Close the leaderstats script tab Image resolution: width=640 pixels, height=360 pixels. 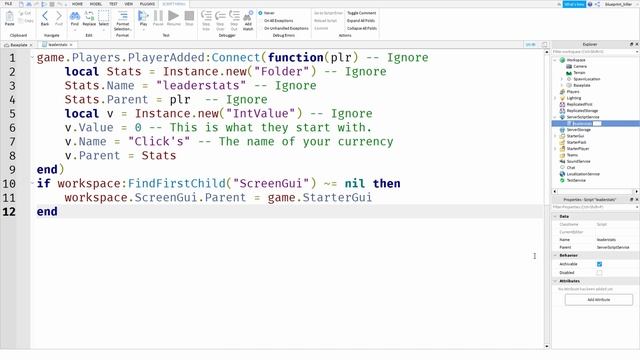[71, 45]
